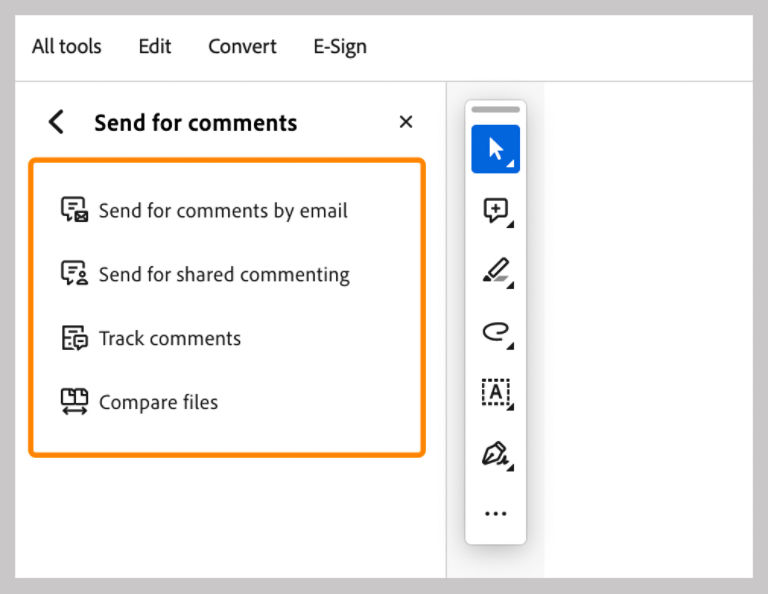768x594 pixels.
Task: Select the Add comment tool
Action: click(496, 211)
